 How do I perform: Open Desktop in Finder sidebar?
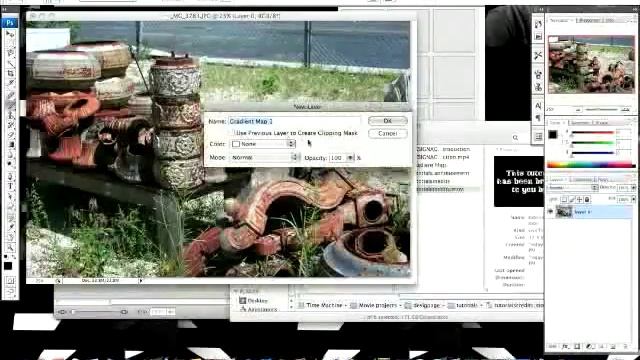coord(253,301)
